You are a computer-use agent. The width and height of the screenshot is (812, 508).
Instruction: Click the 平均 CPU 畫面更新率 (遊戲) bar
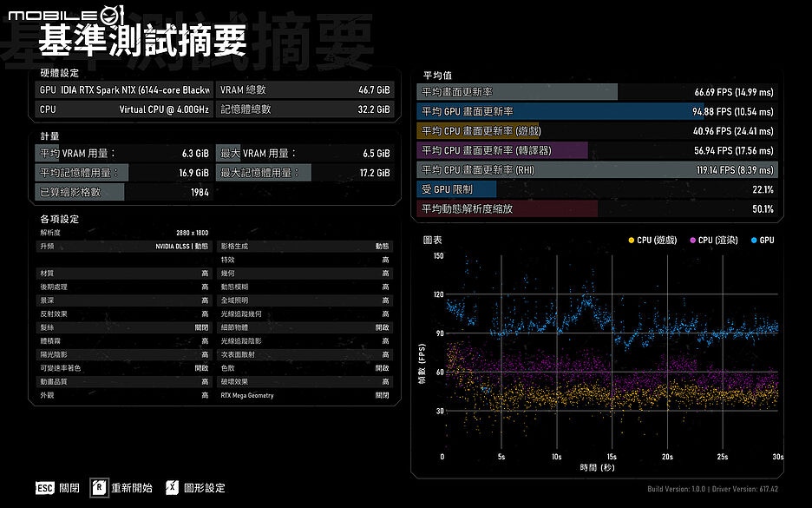[597, 131]
